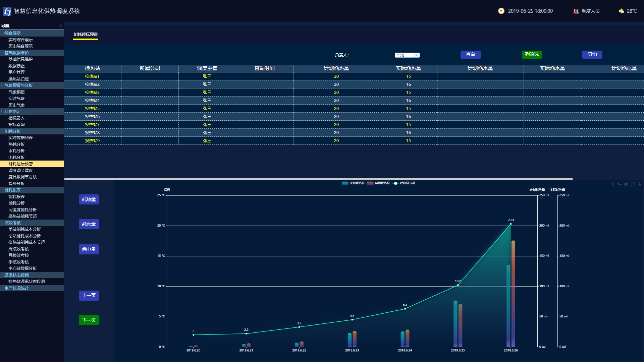
Task: Open 指标录入 menu item
Action: (x=16, y=118)
